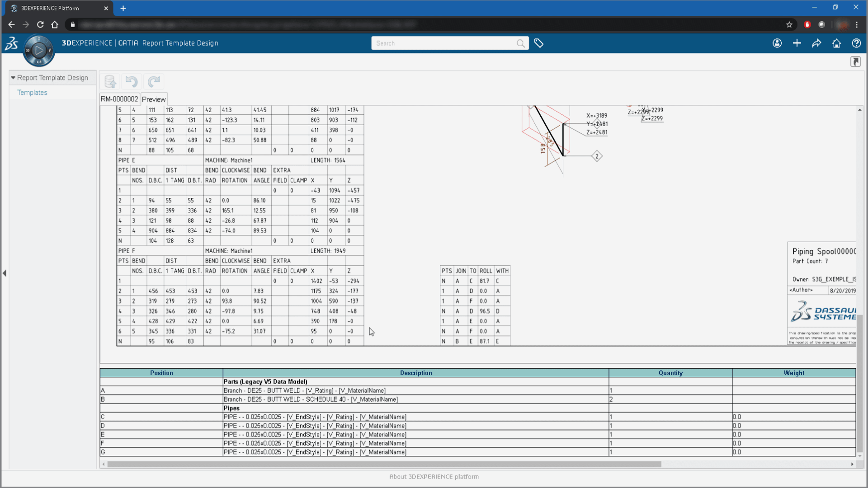The width and height of the screenshot is (868, 488).
Task: Collapse the Report Template Design section
Action: point(13,78)
